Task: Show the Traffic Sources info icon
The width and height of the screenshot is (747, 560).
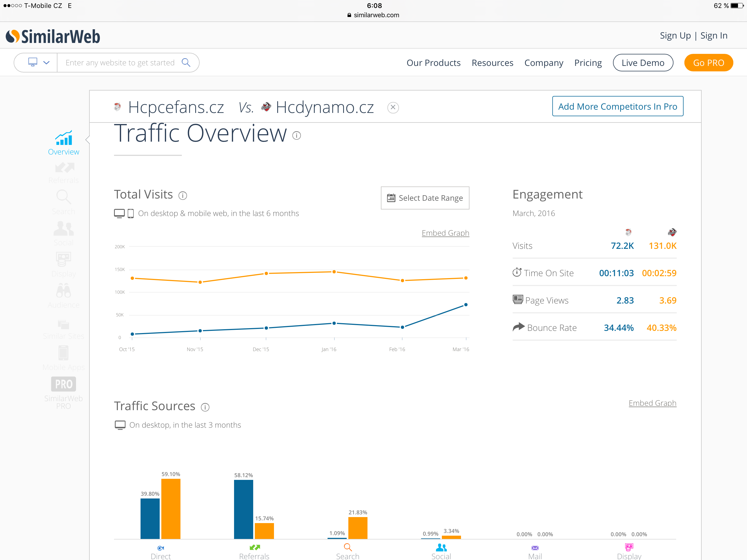Action: 205,407
